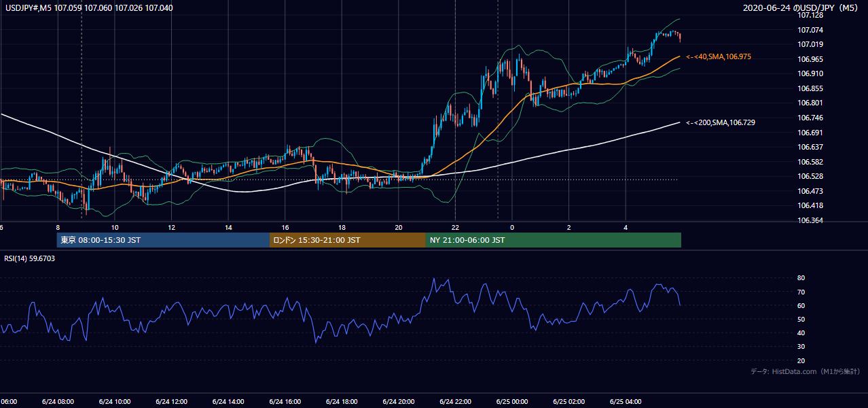Click the 106.418 price axis label

811,205
